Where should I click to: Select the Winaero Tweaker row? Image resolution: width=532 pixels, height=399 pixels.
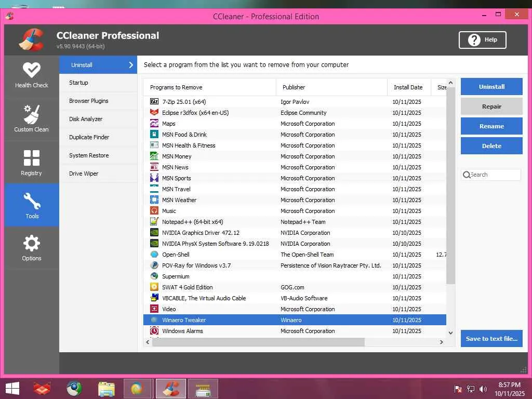tap(295, 320)
